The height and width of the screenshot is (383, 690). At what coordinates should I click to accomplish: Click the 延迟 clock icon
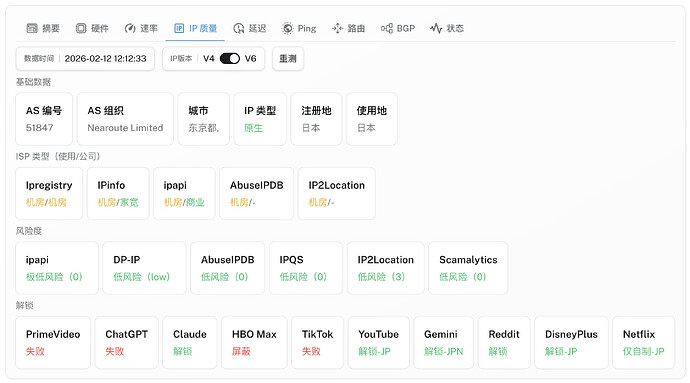[239, 29]
